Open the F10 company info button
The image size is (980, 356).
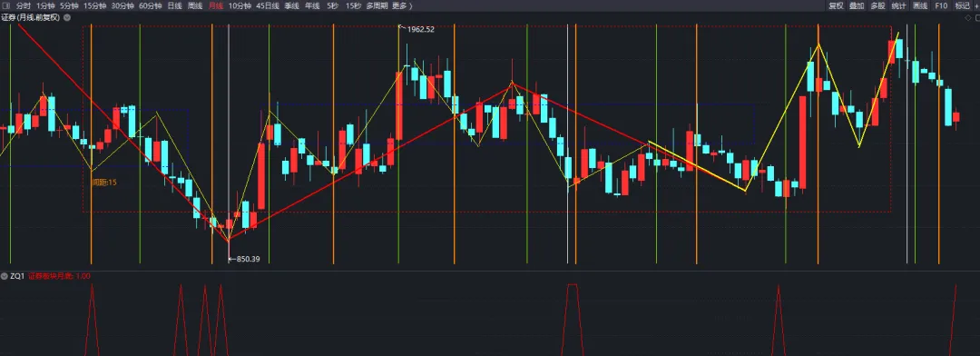click(x=941, y=5)
